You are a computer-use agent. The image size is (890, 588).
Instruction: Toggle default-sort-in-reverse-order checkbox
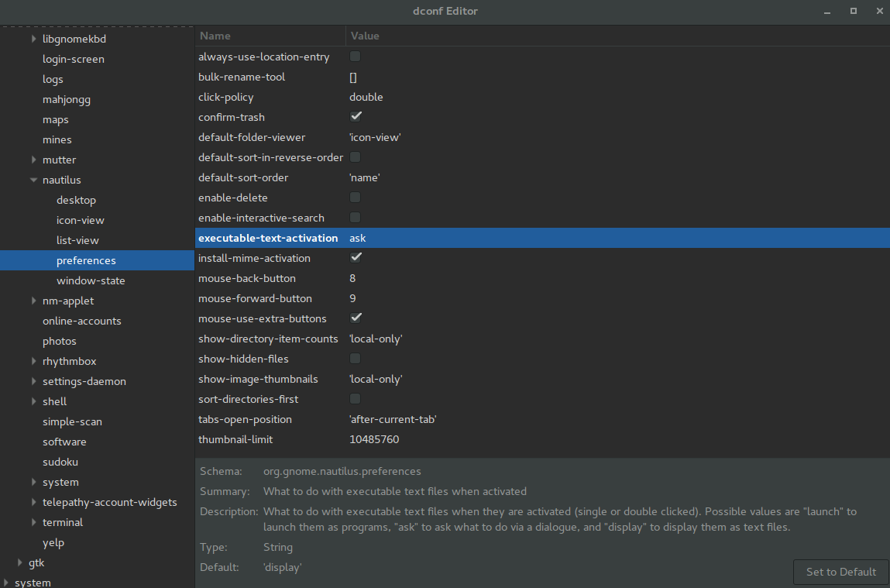(x=356, y=157)
